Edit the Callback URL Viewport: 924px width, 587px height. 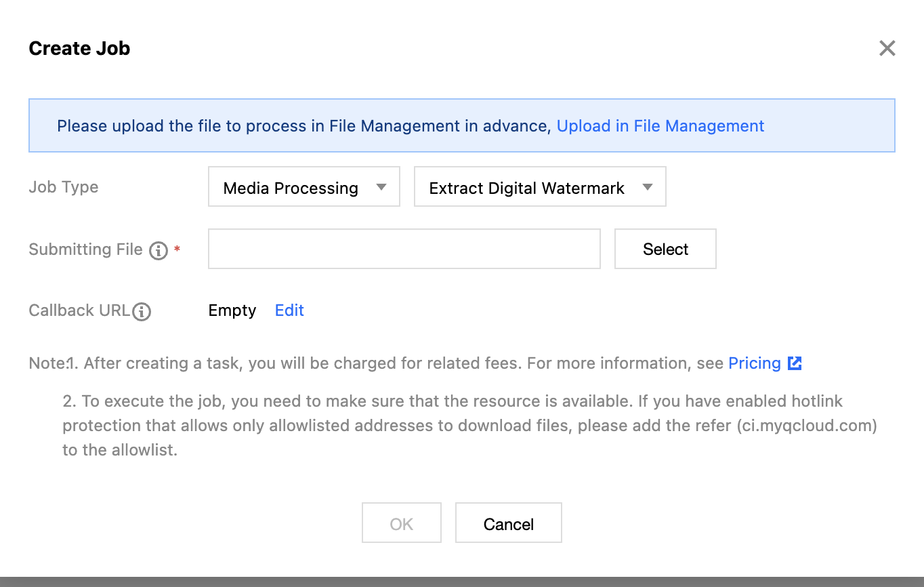289,310
